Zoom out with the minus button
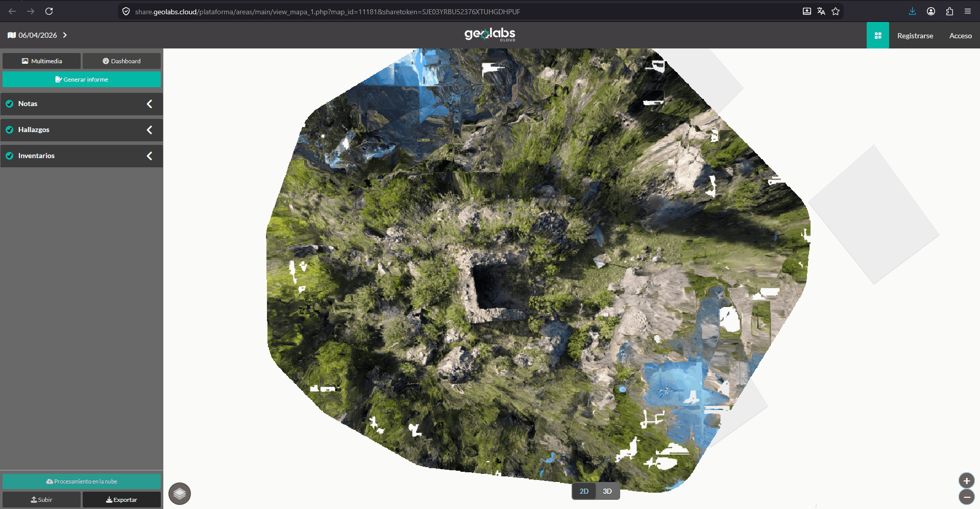This screenshot has width=980, height=509. [966, 497]
